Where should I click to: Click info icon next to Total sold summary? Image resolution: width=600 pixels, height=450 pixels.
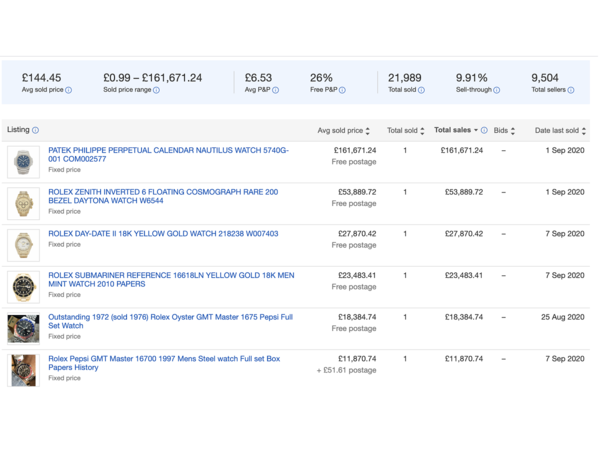coord(421,90)
